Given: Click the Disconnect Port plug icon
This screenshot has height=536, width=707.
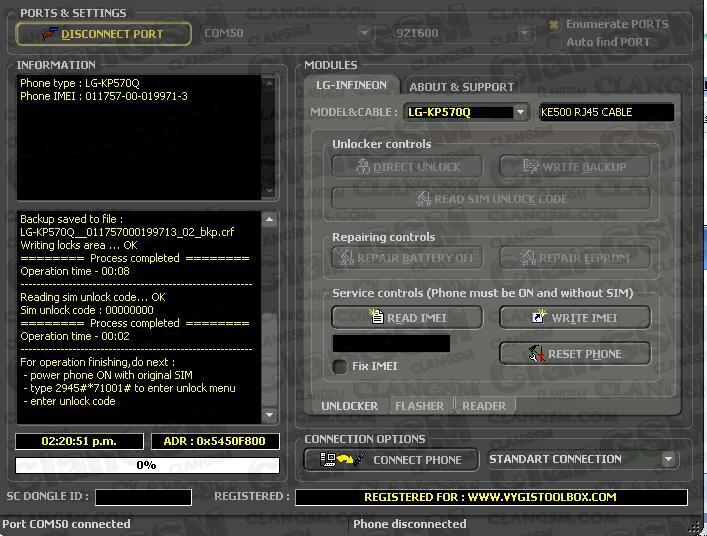Looking at the screenshot, I should (49, 33).
